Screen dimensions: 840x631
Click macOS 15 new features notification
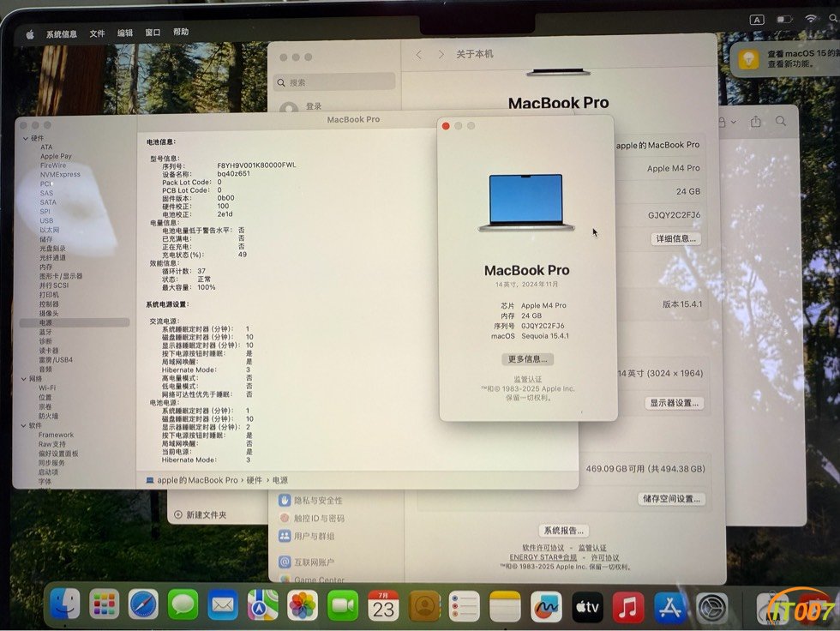tap(785, 59)
